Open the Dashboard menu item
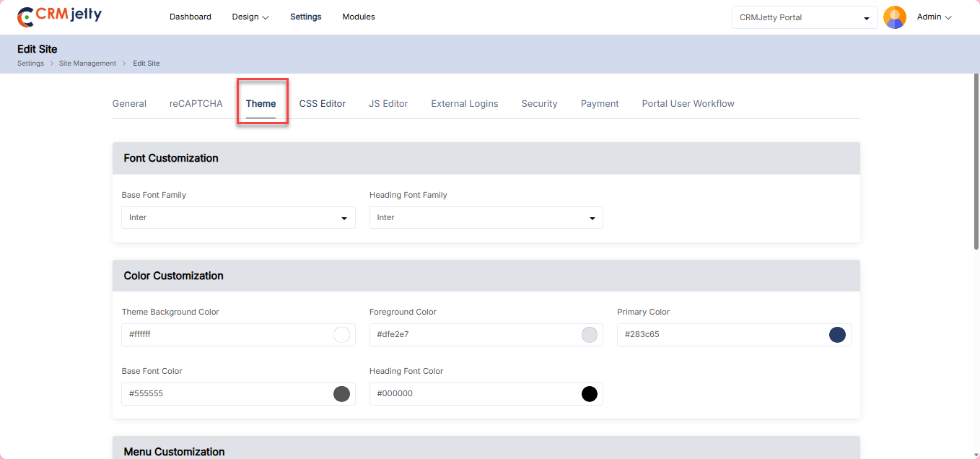The width and height of the screenshot is (980, 459). [191, 17]
